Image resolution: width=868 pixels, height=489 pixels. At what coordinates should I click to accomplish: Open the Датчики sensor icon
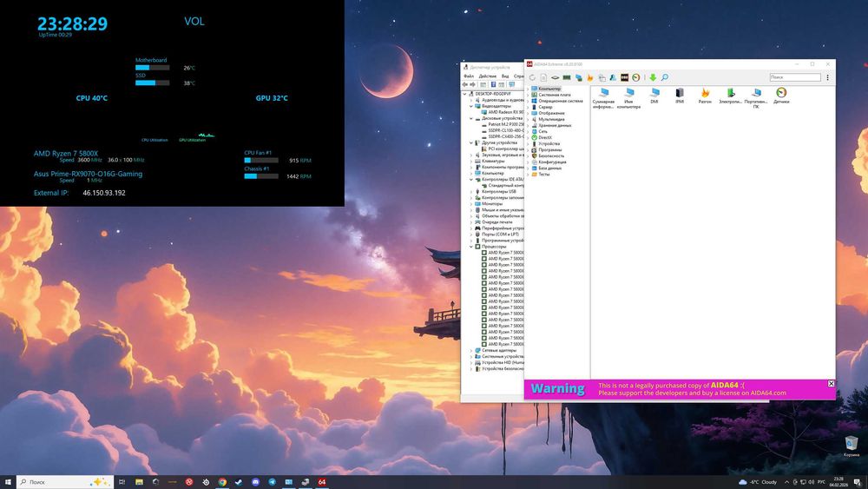tap(781, 96)
